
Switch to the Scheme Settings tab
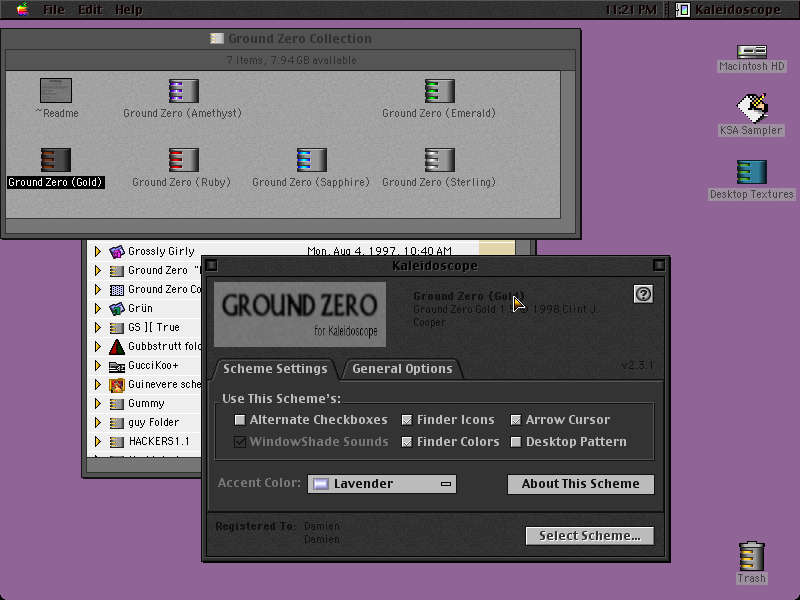[x=276, y=369]
